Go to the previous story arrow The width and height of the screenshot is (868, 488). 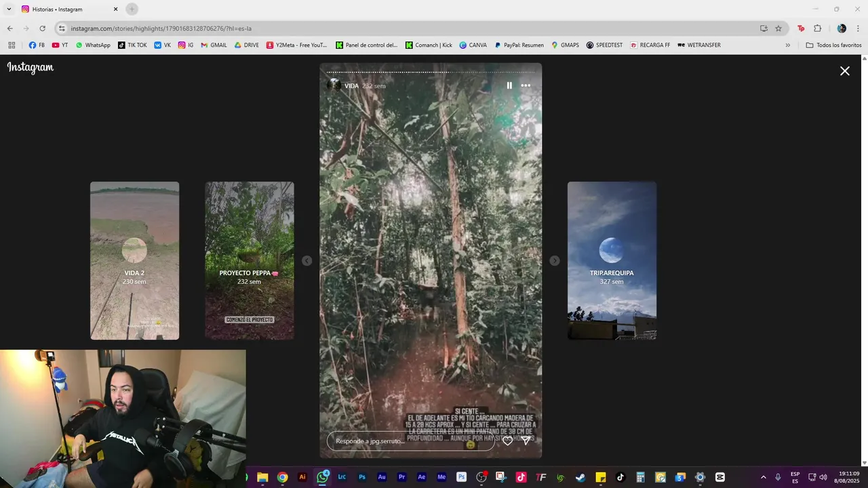[307, 261]
